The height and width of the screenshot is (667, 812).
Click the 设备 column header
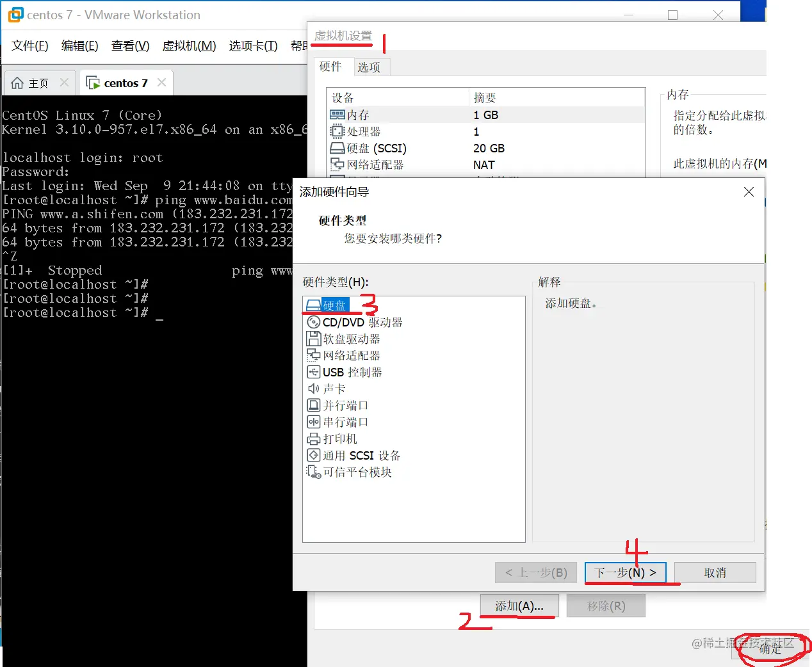398,97
